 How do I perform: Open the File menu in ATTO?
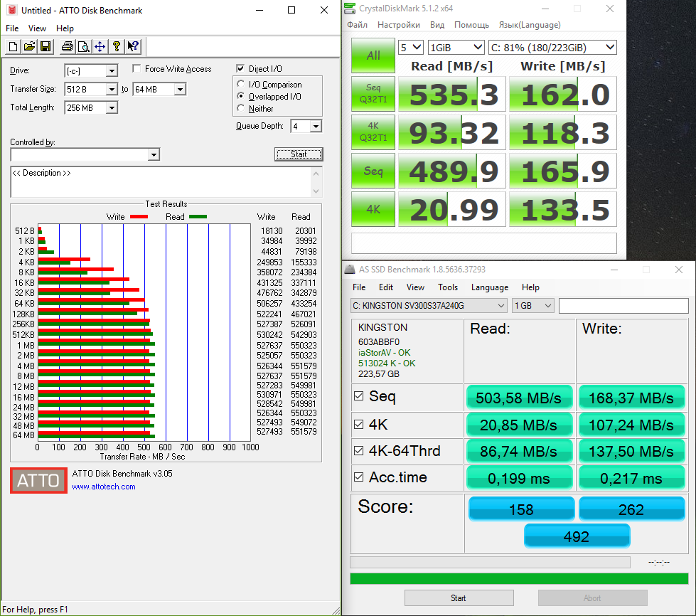(12, 28)
